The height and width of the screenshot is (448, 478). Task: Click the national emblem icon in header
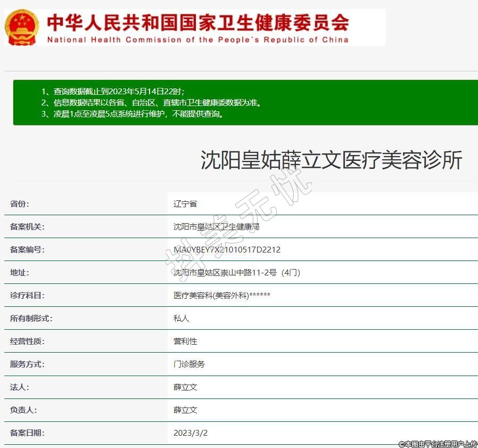click(21, 27)
